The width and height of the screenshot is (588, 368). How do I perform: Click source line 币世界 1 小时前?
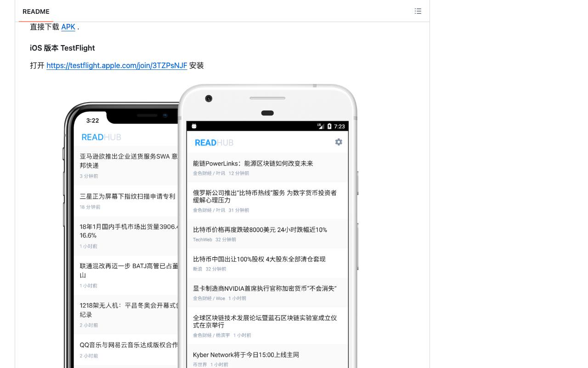(x=210, y=365)
